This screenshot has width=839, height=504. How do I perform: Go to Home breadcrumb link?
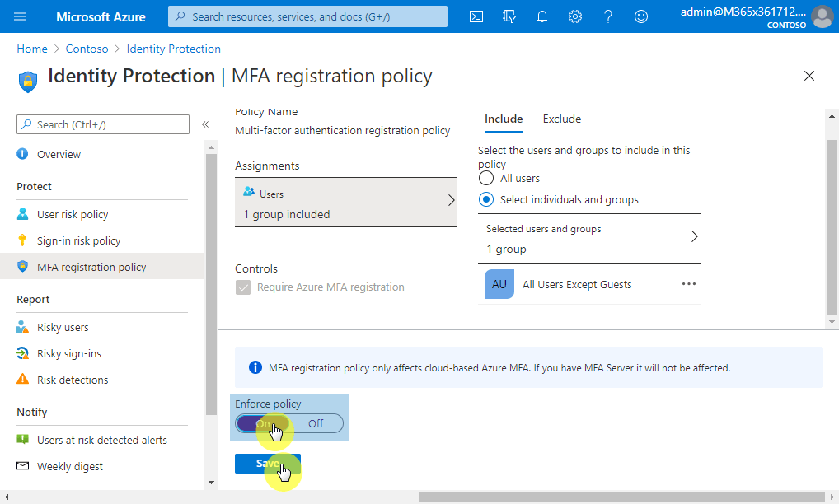pos(32,49)
